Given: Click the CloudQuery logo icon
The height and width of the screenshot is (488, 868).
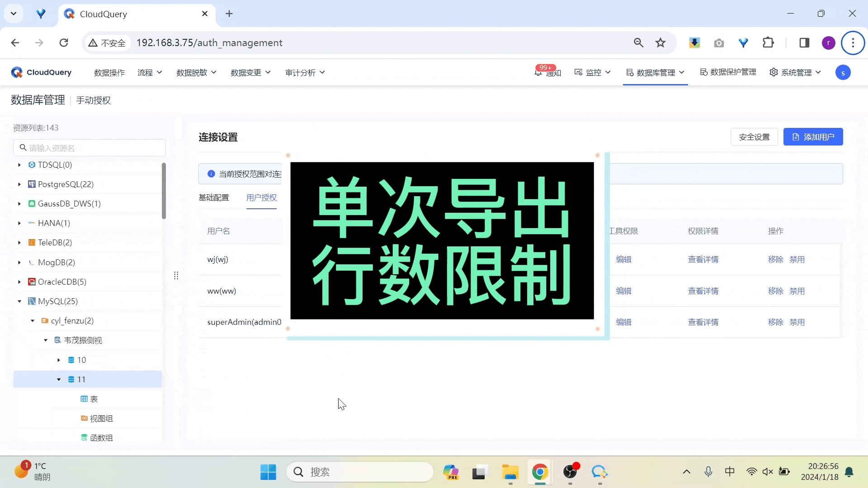Looking at the screenshot, I should tap(17, 72).
